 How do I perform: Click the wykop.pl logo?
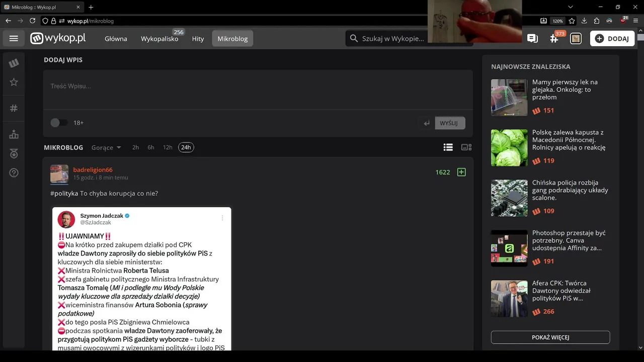pos(58,38)
